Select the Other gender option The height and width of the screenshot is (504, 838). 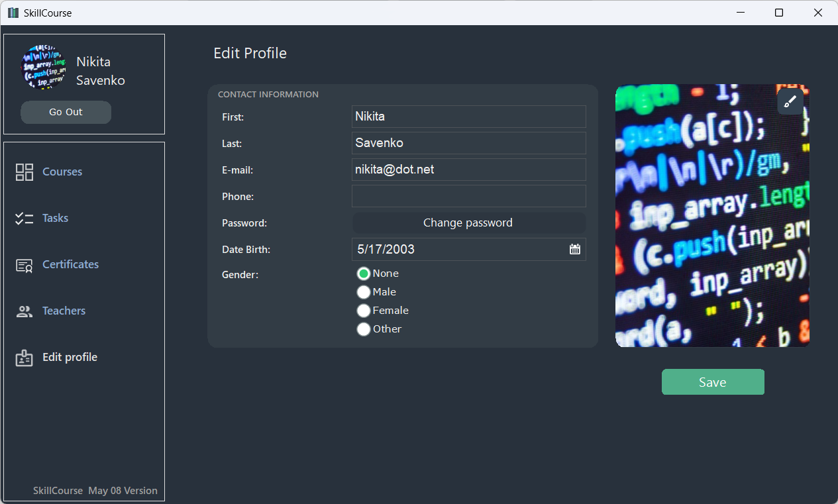pos(364,329)
